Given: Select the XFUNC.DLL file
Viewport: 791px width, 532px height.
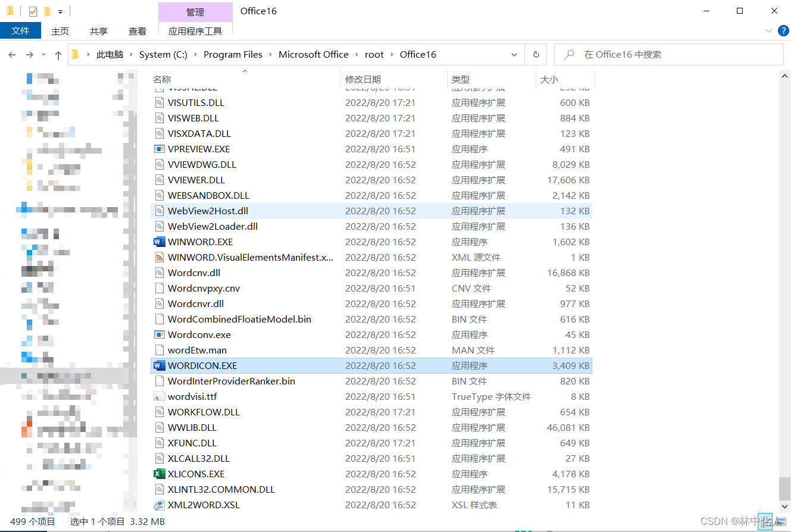Looking at the screenshot, I should pos(371,443).
